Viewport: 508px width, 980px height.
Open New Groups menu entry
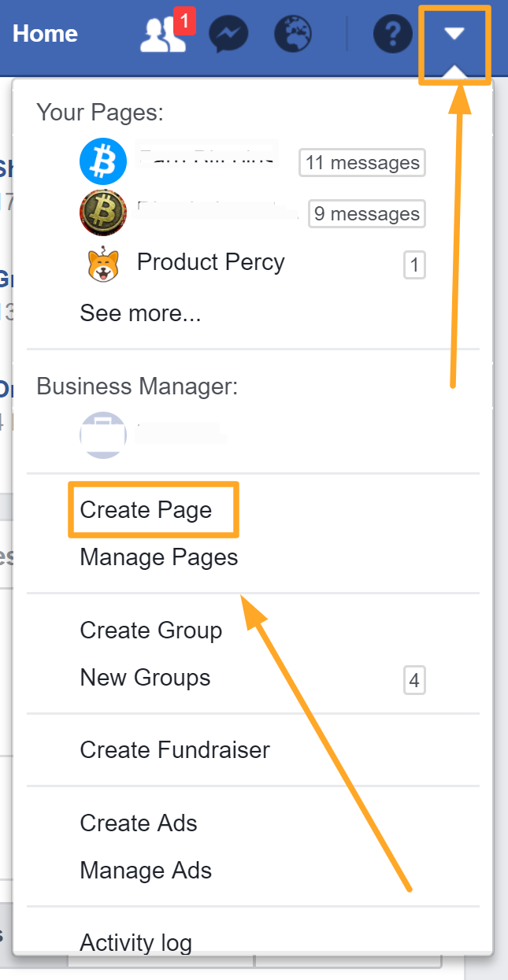point(145,678)
